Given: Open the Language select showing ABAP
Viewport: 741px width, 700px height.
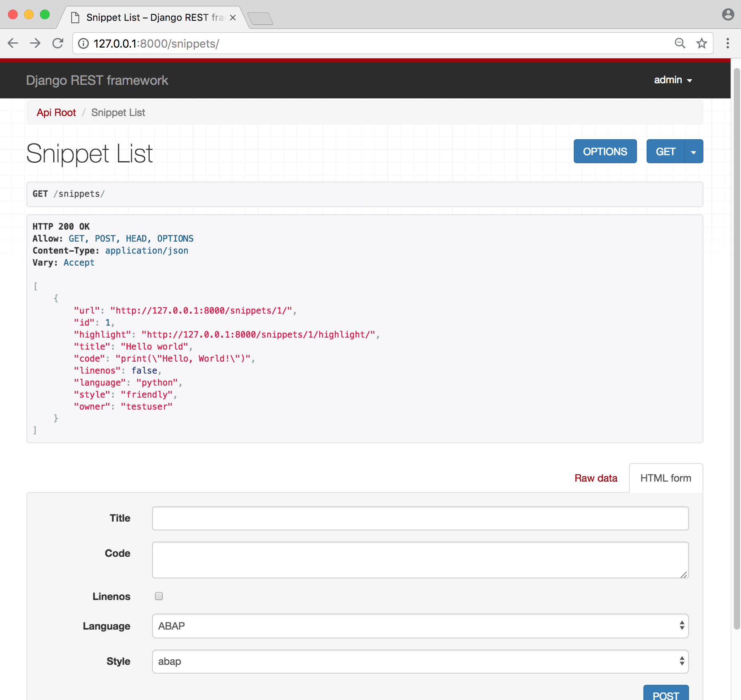Looking at the screenshot, I should point(420,626).
